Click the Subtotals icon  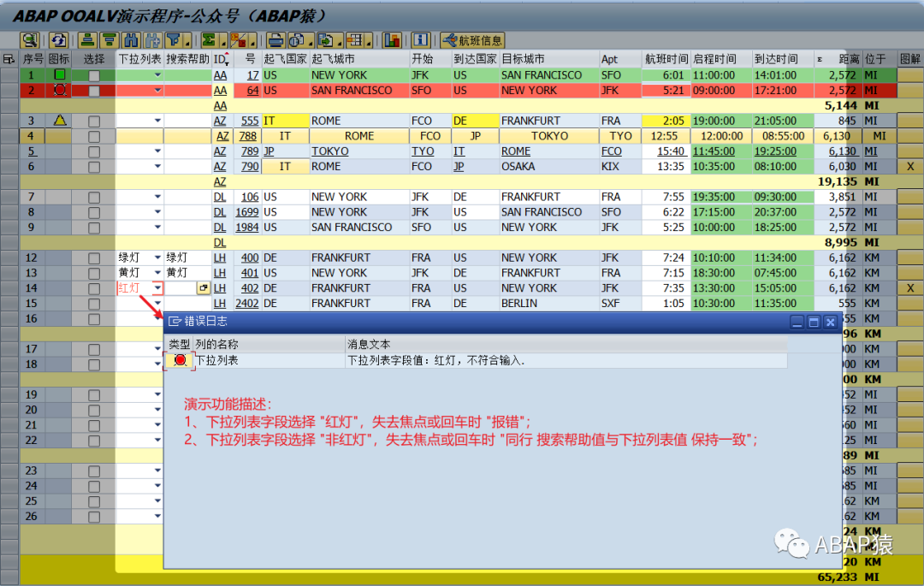click(x=238, y=40)
